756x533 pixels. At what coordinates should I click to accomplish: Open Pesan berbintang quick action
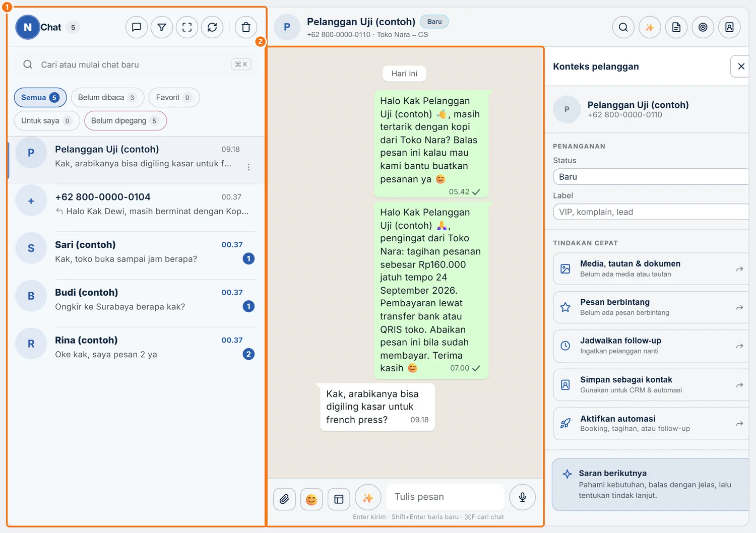[651, 307]
